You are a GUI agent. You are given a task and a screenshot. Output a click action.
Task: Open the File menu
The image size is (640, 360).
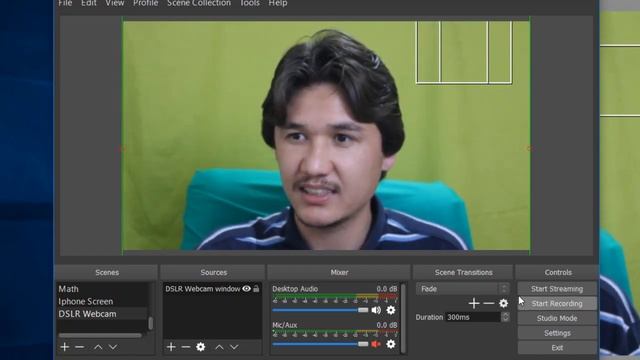(65, 3)
